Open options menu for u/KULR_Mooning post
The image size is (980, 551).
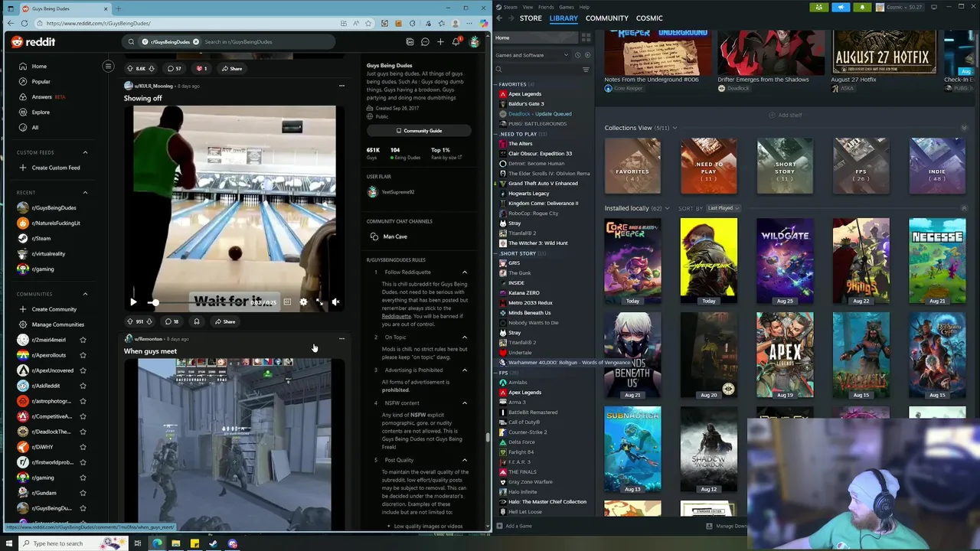pyautogui.click(x=341, y=86)
